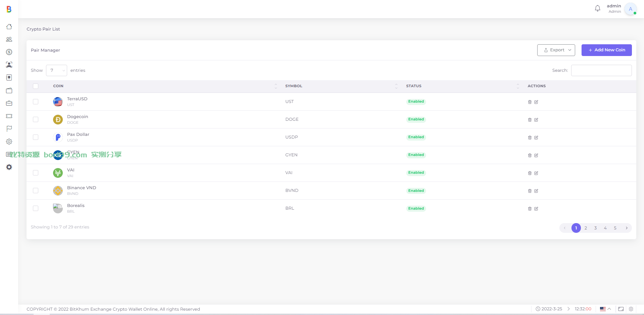Screen dimensions: 644x315
Task: Click the VAI coin logo thumbnail
Action: click(58, 173)
